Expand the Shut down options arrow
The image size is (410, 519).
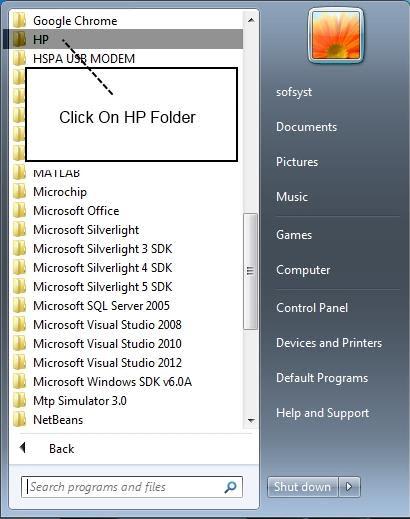(349, 487)
